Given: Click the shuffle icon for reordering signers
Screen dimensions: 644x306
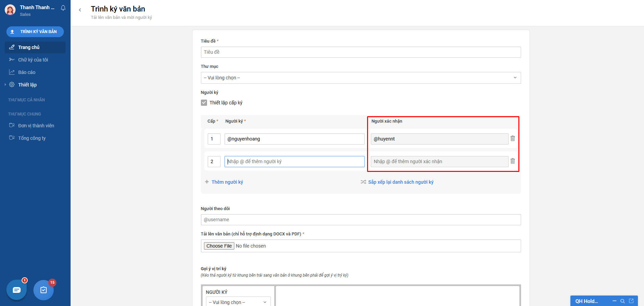Looking at the screenshot, I should pos(363,182).
